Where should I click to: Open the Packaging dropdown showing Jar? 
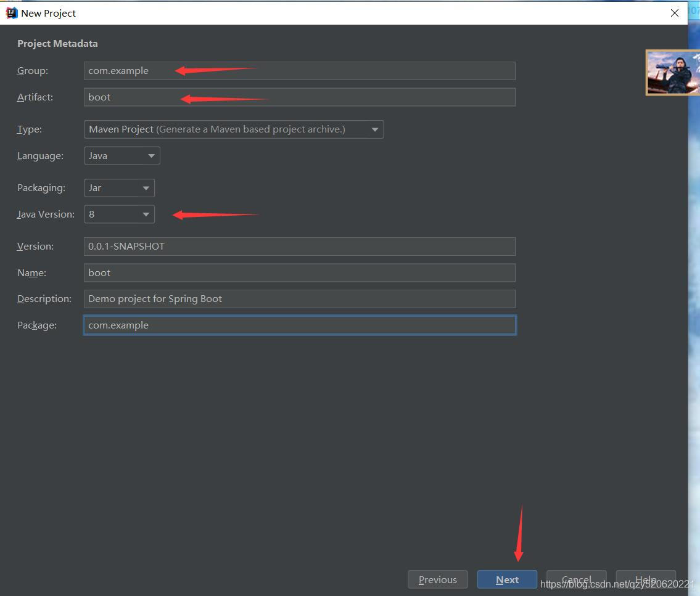[119, 188]
